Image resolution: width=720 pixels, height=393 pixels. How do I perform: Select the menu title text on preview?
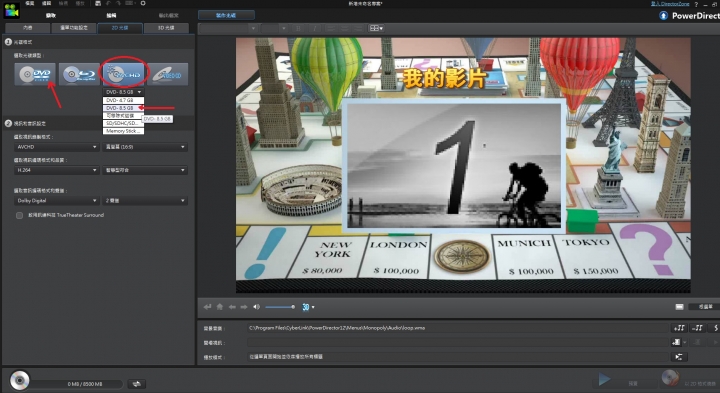[x=444, y=79]
